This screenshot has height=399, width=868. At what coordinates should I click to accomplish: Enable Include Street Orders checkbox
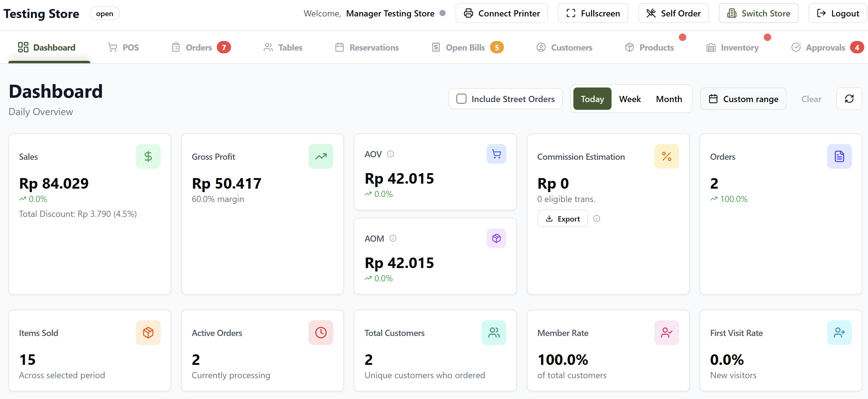461,99
